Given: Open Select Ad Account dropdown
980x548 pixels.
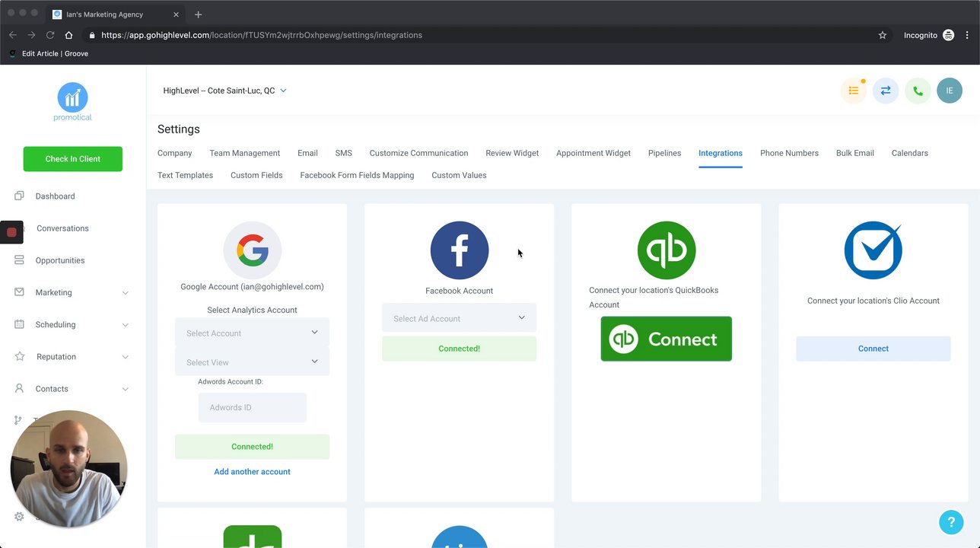Looking at the screenshot, I should (459, 318).
